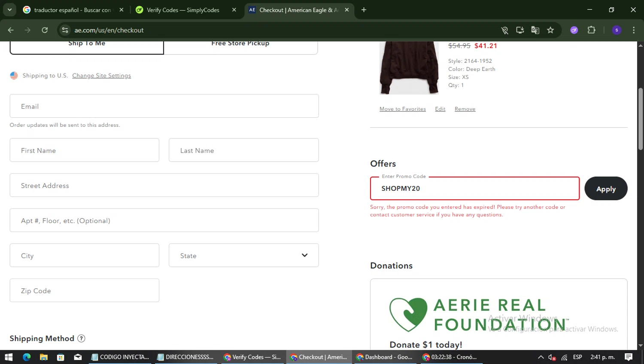
Task: Click Move to Favorites link
Action: pyautogui.click(x=403, y=109)
